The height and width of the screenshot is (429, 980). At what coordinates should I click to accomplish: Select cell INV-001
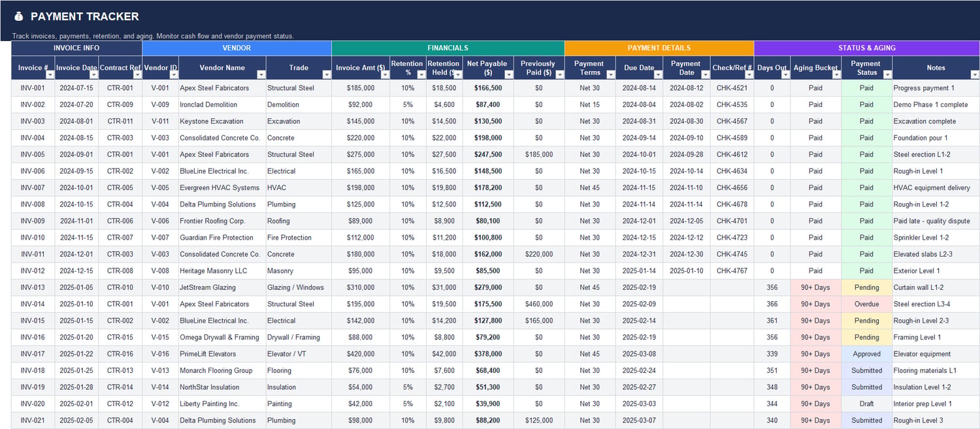[x=33, y=88]
